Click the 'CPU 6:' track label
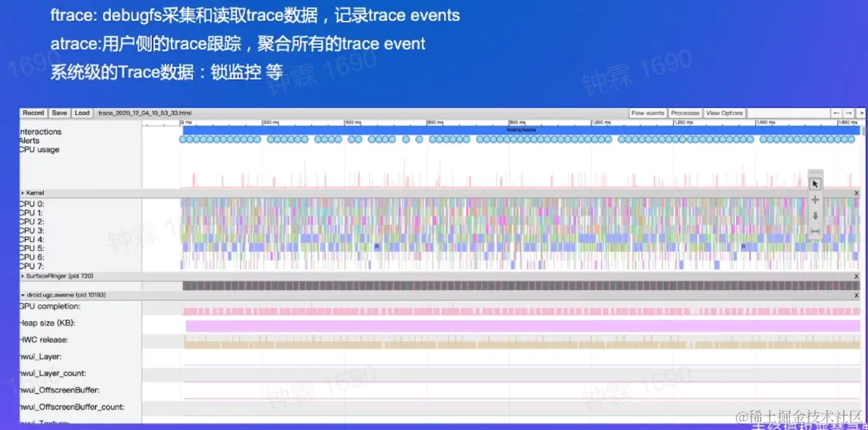The image size is (868, 430). [32, 257]
